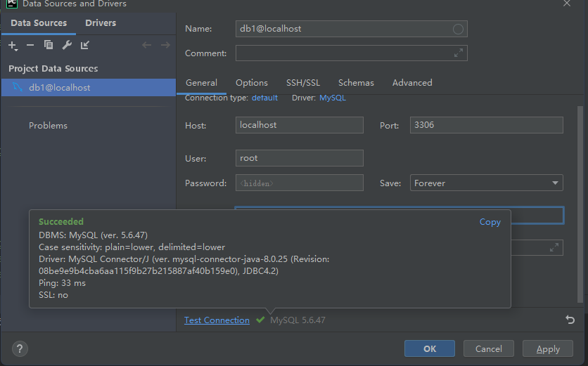Open the Save password dropdown

click(486, 183)
